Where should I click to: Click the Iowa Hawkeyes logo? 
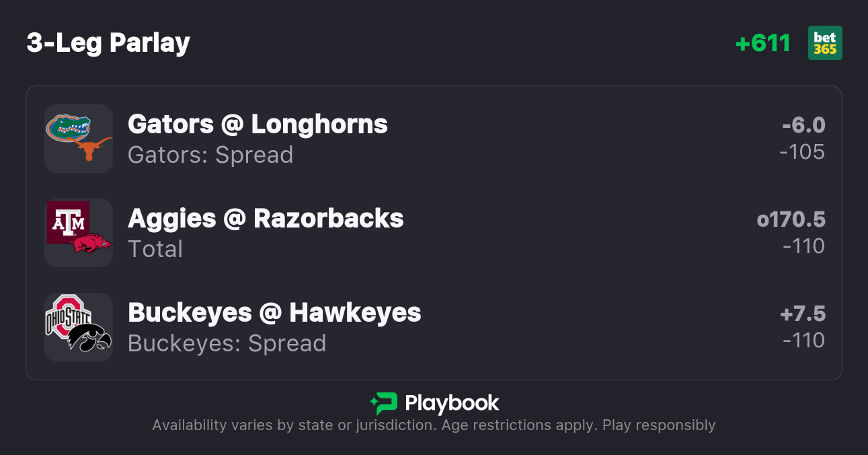91,338
